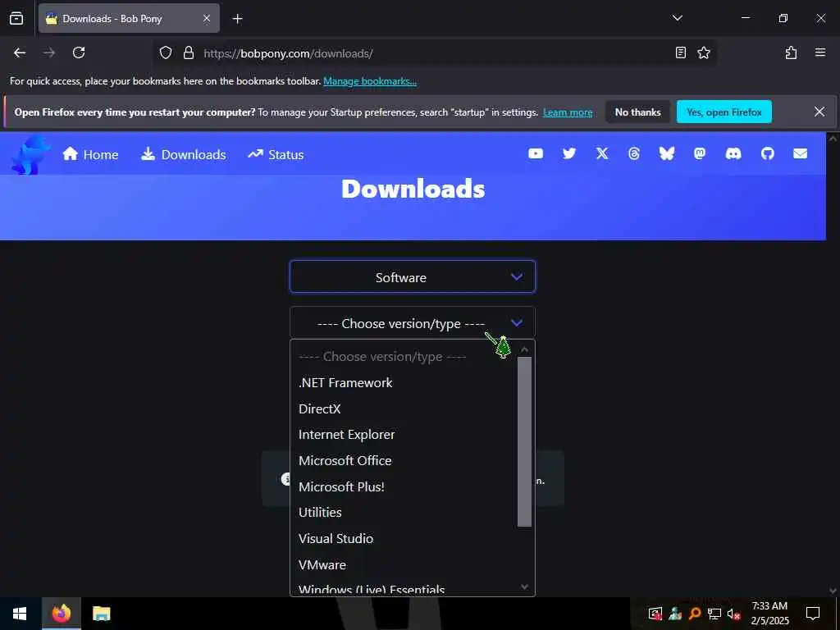
Task: Open the Status nav link
Action: pos(276,154)
